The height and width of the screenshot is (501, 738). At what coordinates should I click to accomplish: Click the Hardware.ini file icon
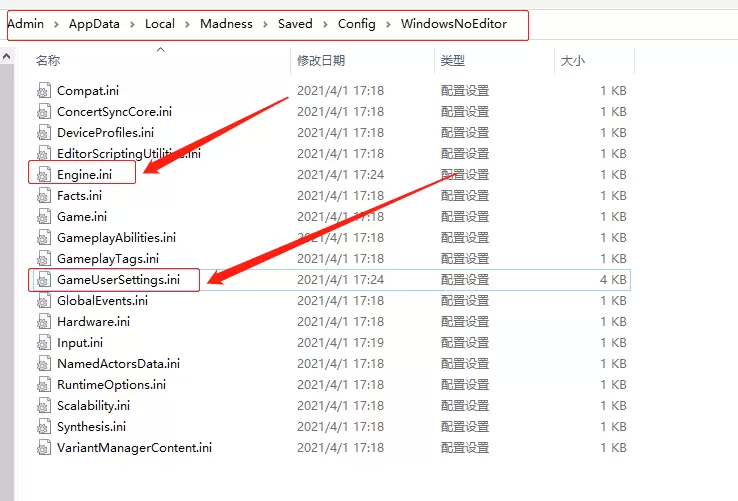pos(43,321)
